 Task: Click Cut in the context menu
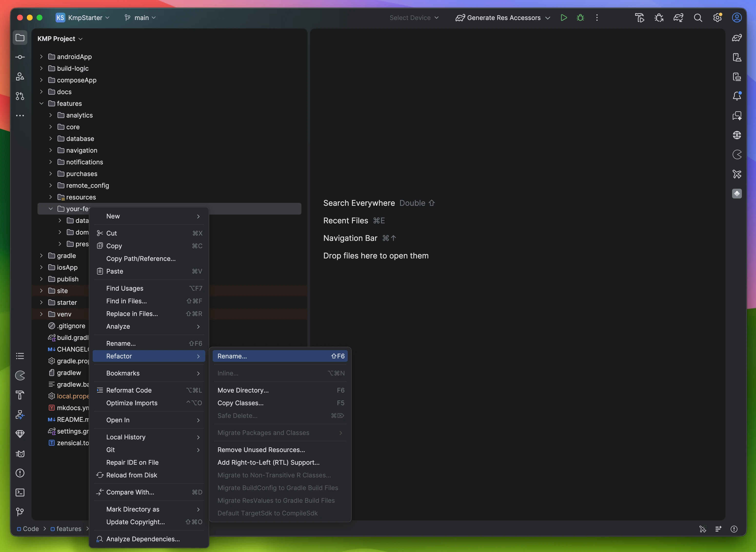(x=149, y=233)
